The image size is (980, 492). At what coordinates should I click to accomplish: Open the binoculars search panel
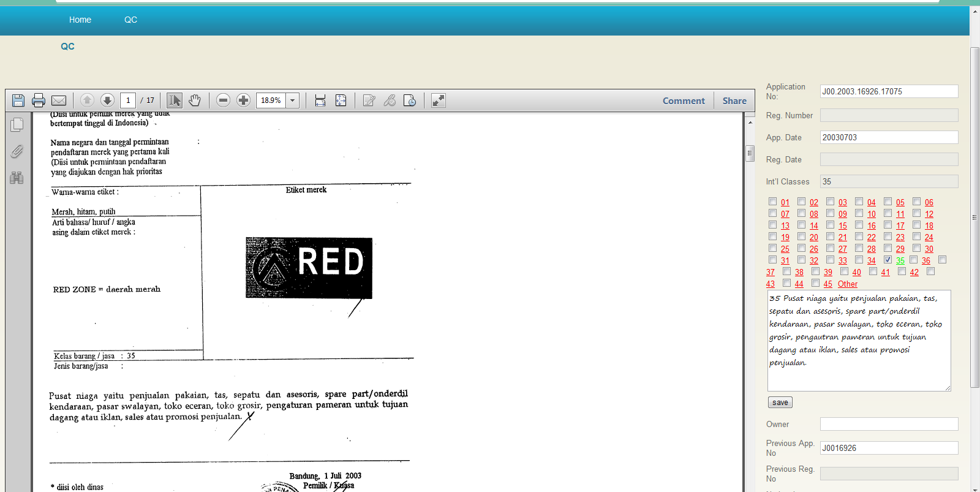point(17,178)
